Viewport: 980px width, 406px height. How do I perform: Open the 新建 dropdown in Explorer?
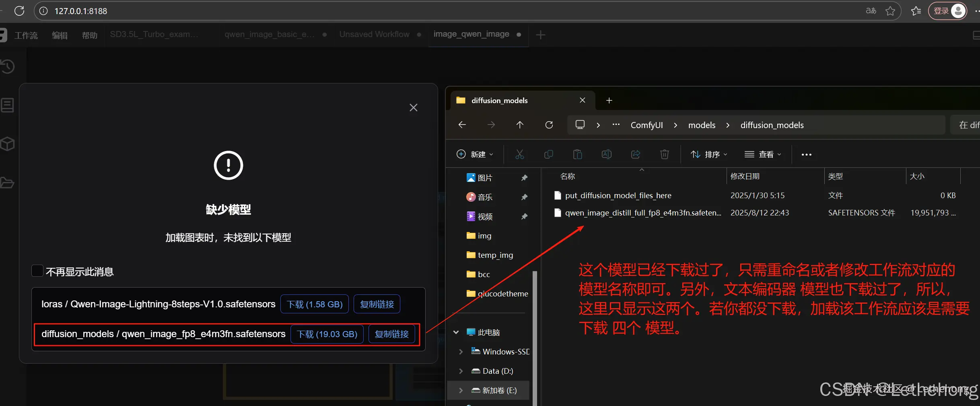click(475, 154)
